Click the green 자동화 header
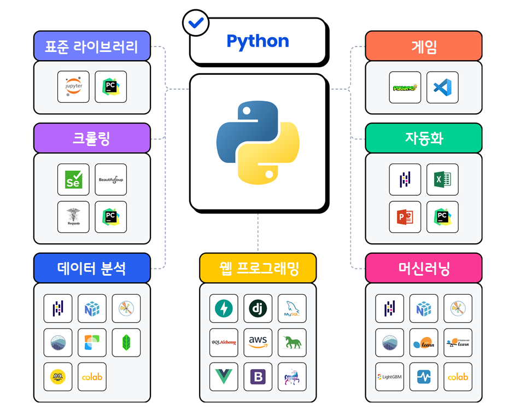This screenshot has height=420, width=520. 424,138
